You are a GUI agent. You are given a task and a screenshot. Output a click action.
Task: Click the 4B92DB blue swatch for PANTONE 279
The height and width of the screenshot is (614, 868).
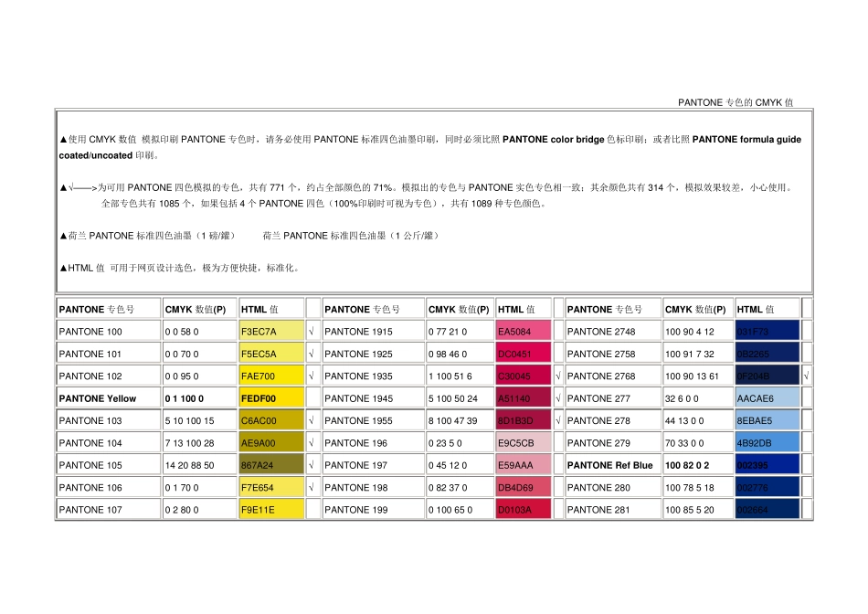[x=767, y=443]
